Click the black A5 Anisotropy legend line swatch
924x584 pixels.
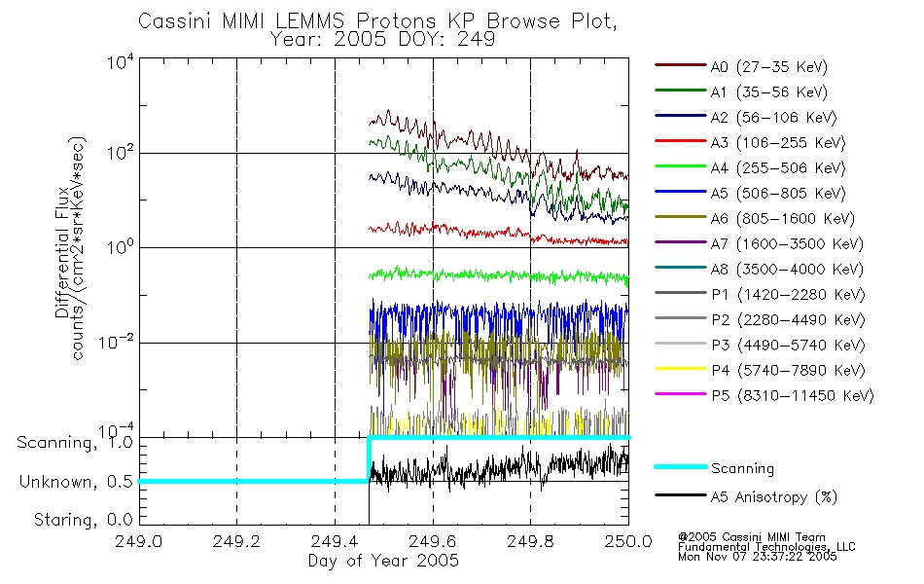coord(681,495)
